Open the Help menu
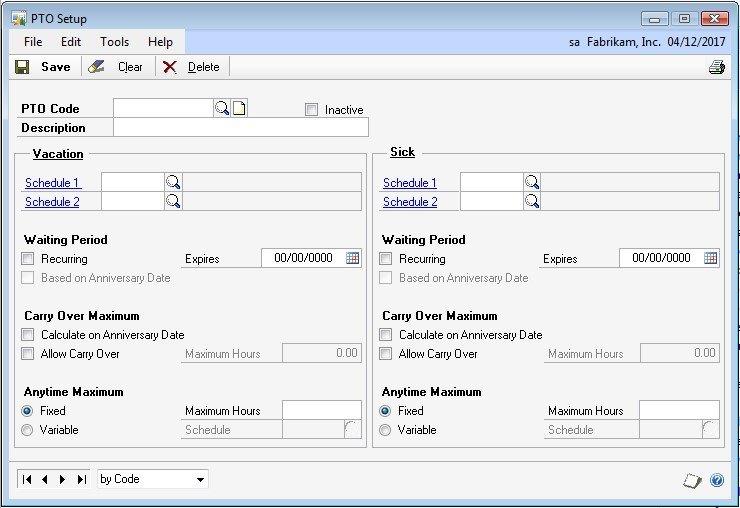 [x=160, y=42]
